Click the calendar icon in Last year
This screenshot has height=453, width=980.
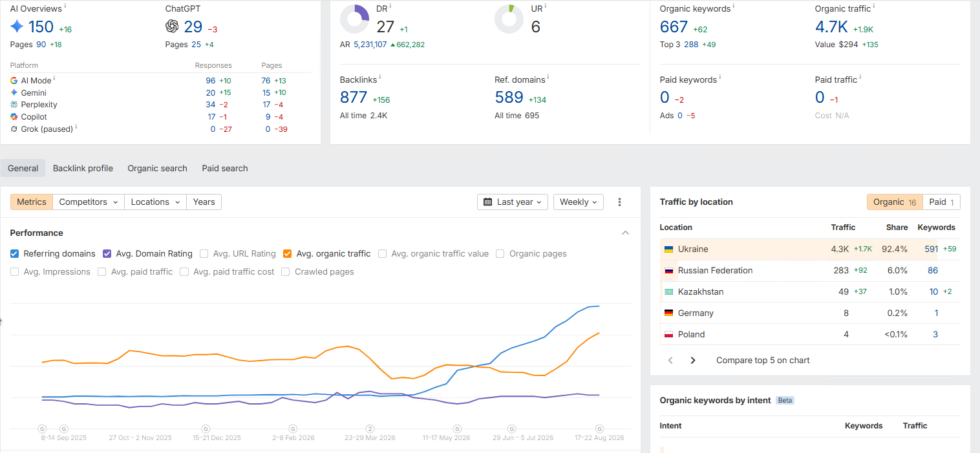(x=488, y=202)
